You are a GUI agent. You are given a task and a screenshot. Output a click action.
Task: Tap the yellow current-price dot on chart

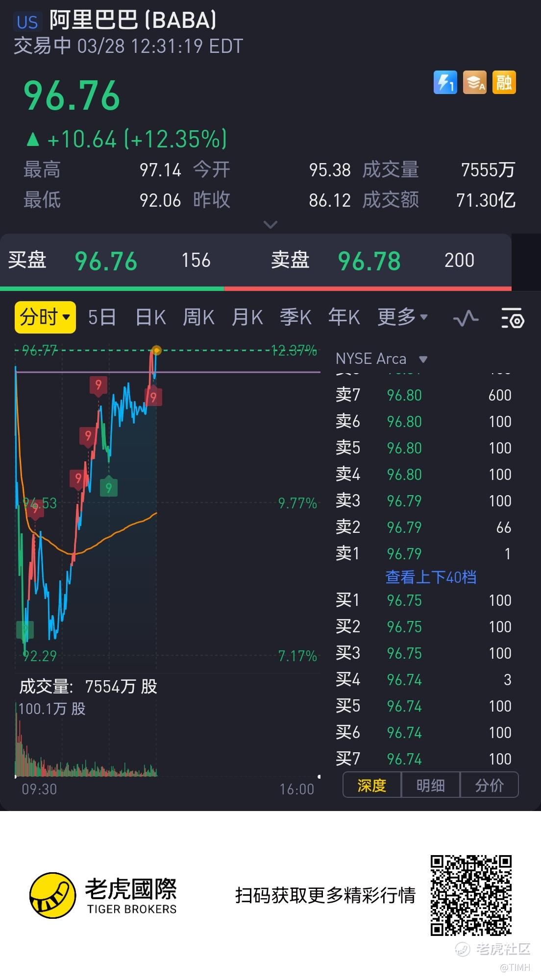tap(156, 350)
